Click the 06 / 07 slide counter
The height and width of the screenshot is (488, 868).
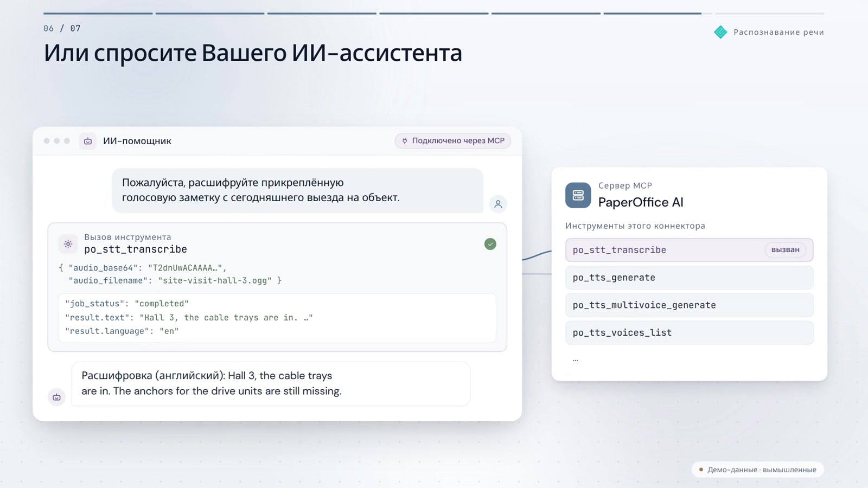click(62, 28)
